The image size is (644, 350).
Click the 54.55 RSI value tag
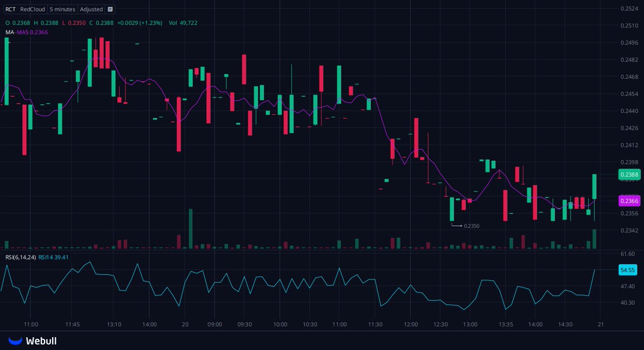click(628, 270)
